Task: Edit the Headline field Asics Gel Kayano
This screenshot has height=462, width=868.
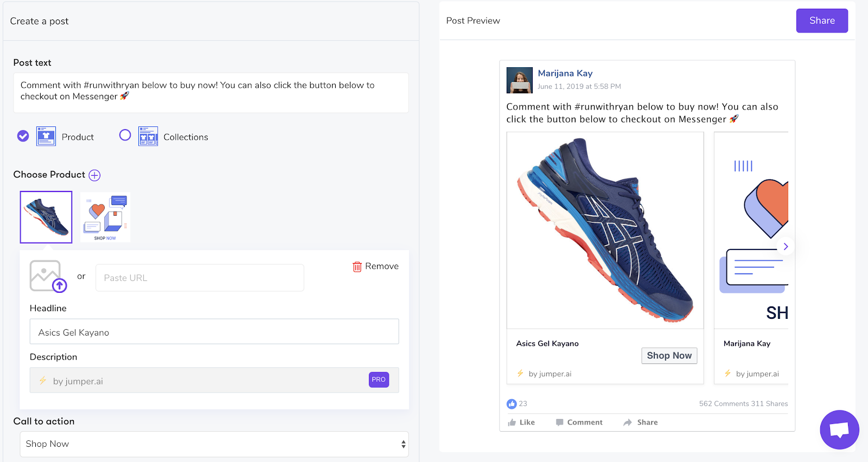Action: [x=214, y=332]
